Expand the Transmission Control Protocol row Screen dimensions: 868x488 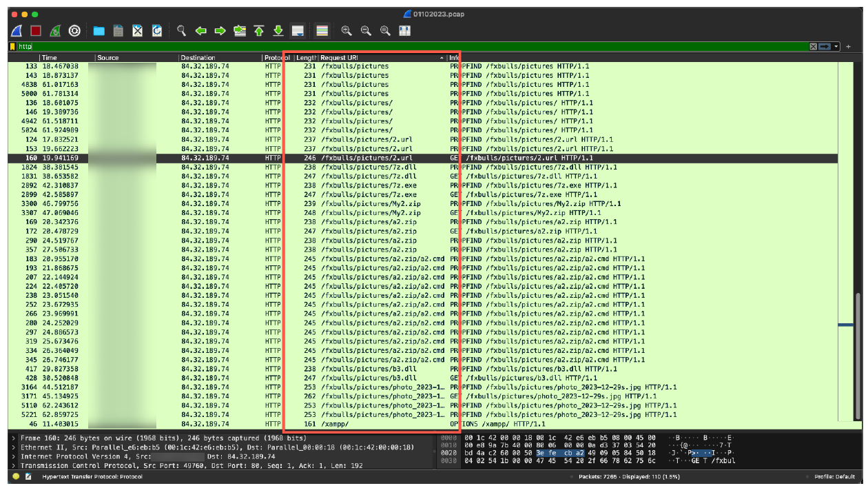coord(14,466)
